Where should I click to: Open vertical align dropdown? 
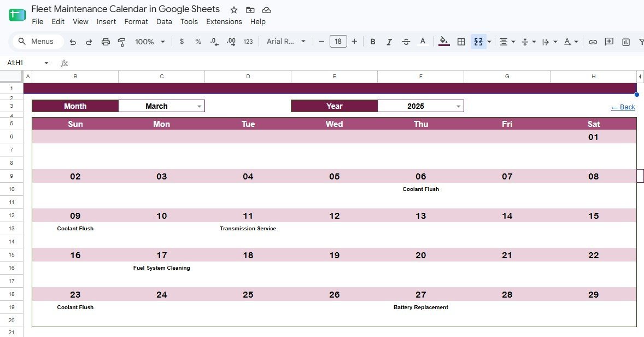tap(528, 42)
